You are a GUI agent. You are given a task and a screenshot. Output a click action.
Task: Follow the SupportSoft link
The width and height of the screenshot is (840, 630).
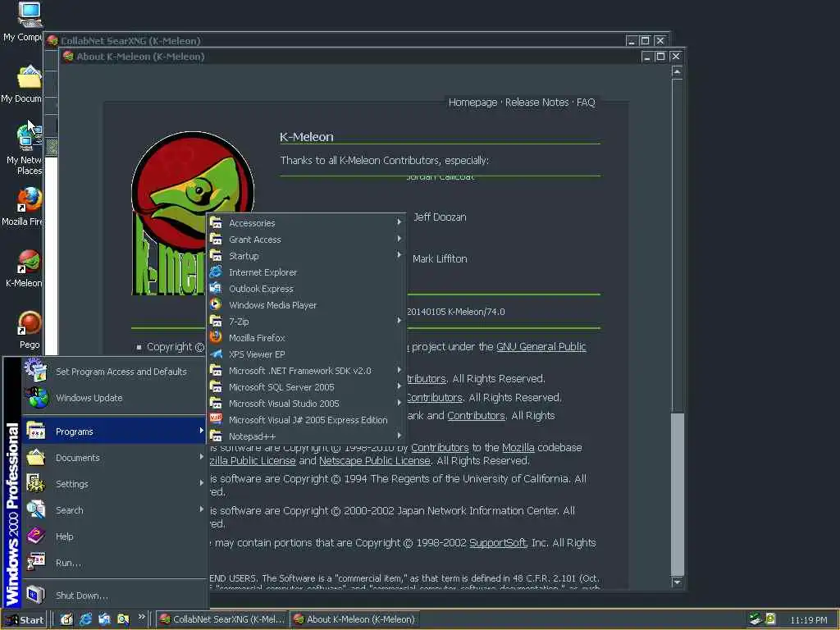498,543
